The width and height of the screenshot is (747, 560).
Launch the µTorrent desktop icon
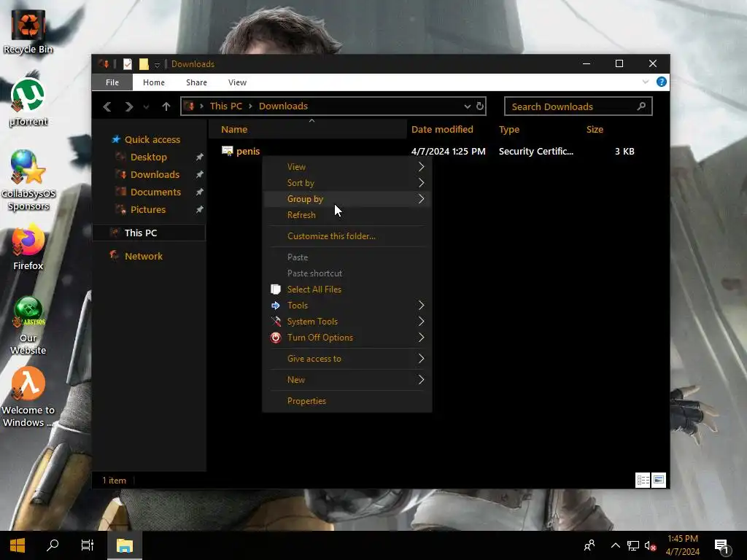pyautogui.click(x=28, y=102)
